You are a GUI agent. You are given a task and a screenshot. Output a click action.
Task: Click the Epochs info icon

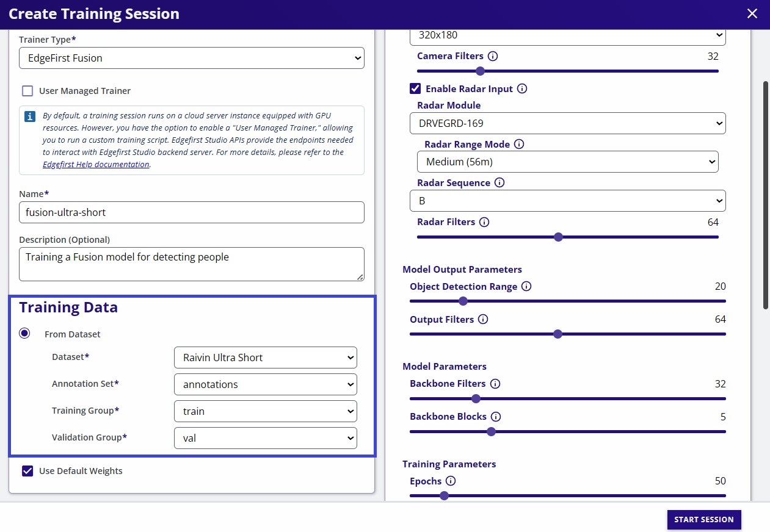(452, 481)
